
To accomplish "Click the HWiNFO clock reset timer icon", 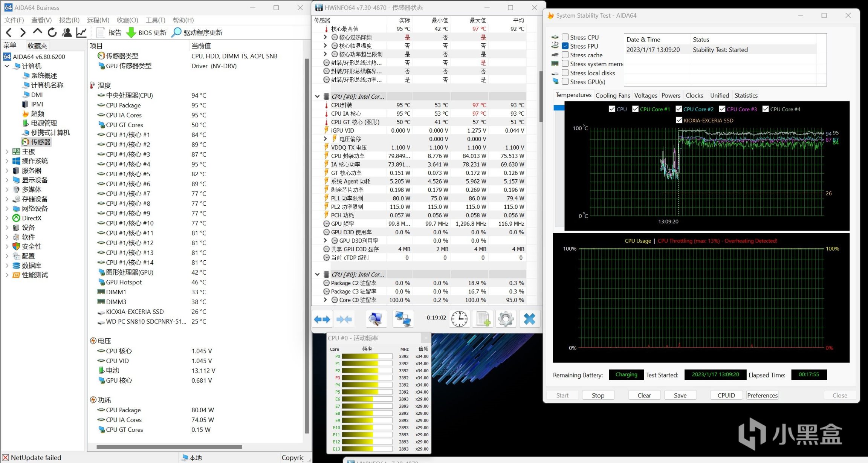I will pyautogui.click(x=459, y=319).
